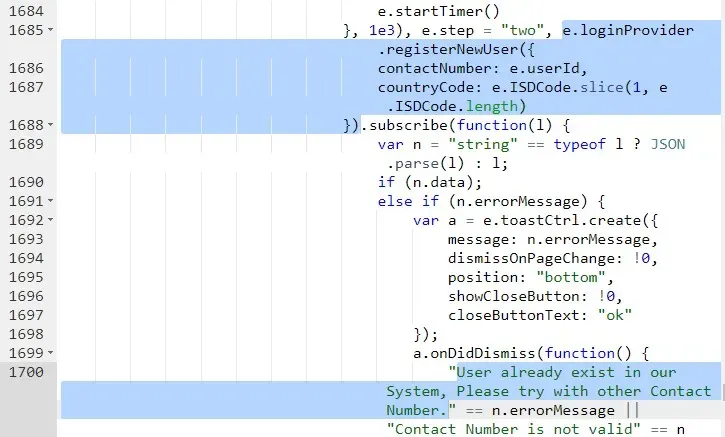This screenshot has width=725, height=437.
Task: Collapse the code fold at line 1688
Action: coord(50,125)
